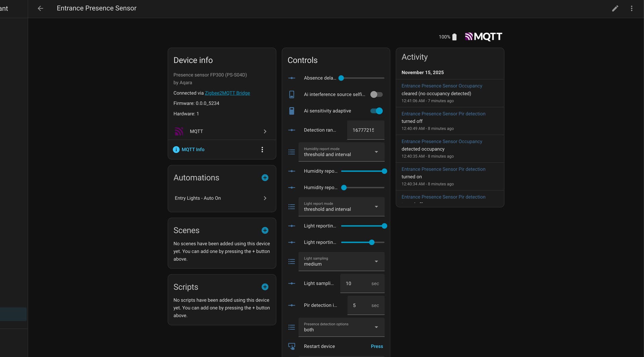Click the slider icon beside Absence delay
Screen dimensions: 644x357
pos(292,78)
